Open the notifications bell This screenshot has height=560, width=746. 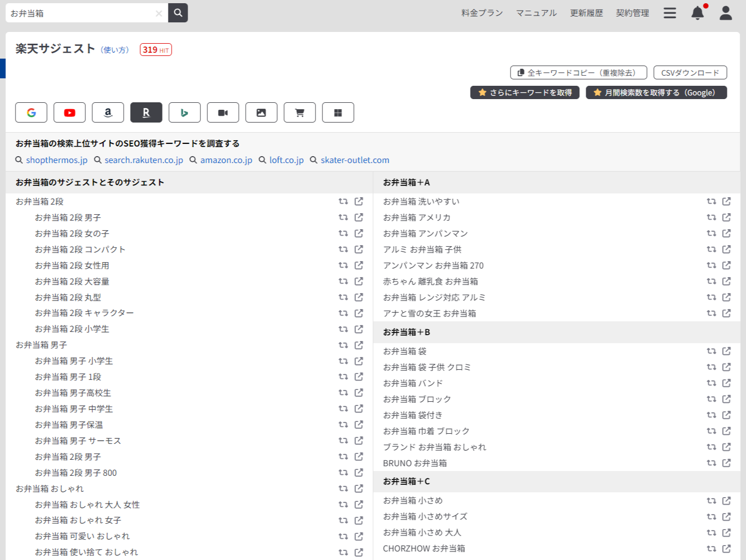(x=698, y=13)
